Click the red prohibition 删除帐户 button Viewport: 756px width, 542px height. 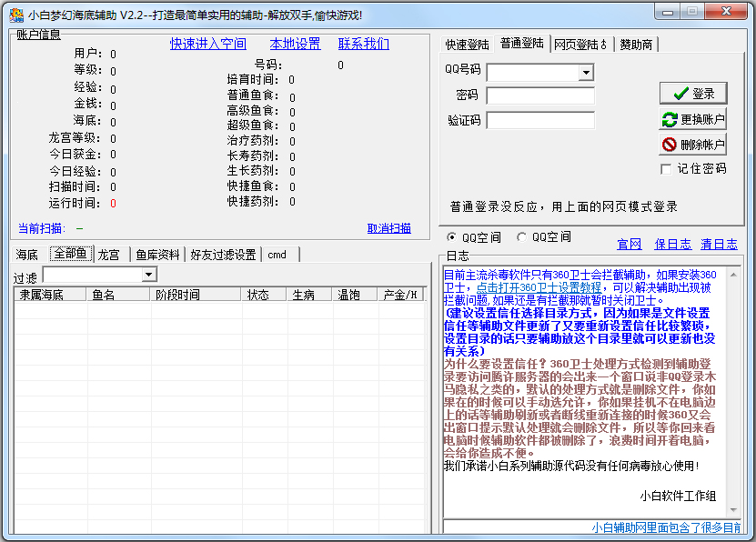692,145
